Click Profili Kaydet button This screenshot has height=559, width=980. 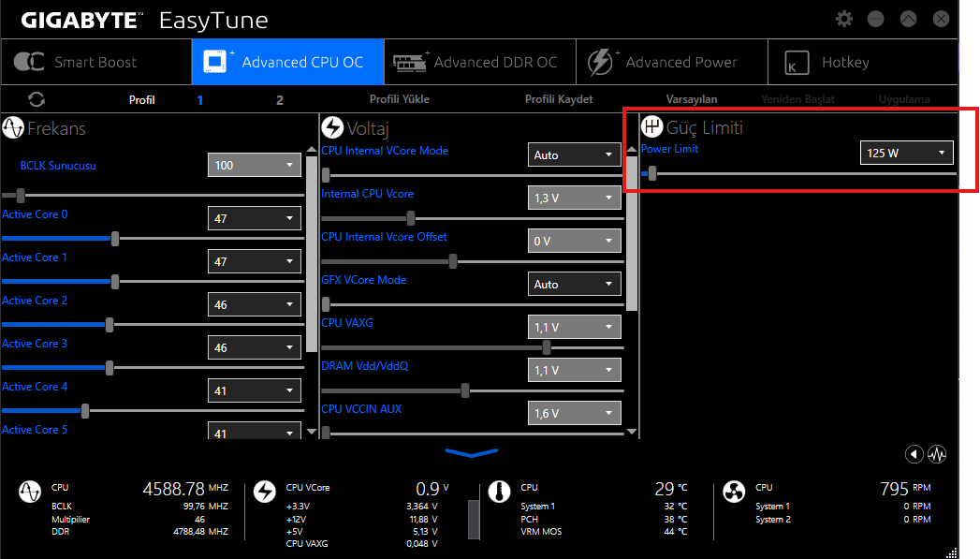(x=559, y=99)
